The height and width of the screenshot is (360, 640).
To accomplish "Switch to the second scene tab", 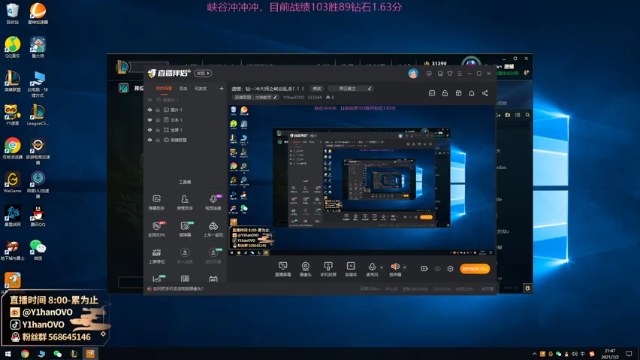I will (x=183, y=88).
